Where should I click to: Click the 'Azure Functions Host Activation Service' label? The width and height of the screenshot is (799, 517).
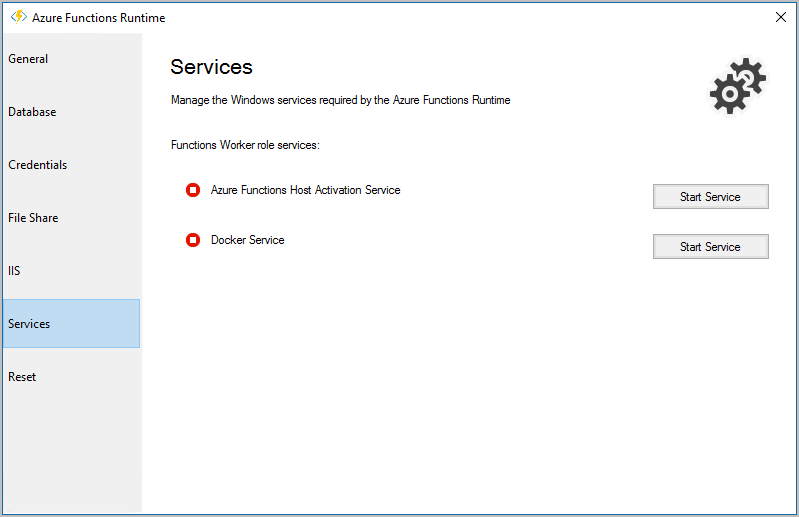pos(305,190)
